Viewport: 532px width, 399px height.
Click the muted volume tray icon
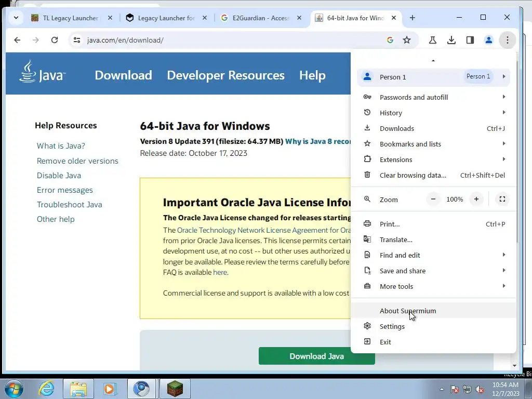click(x=480, y=389)
